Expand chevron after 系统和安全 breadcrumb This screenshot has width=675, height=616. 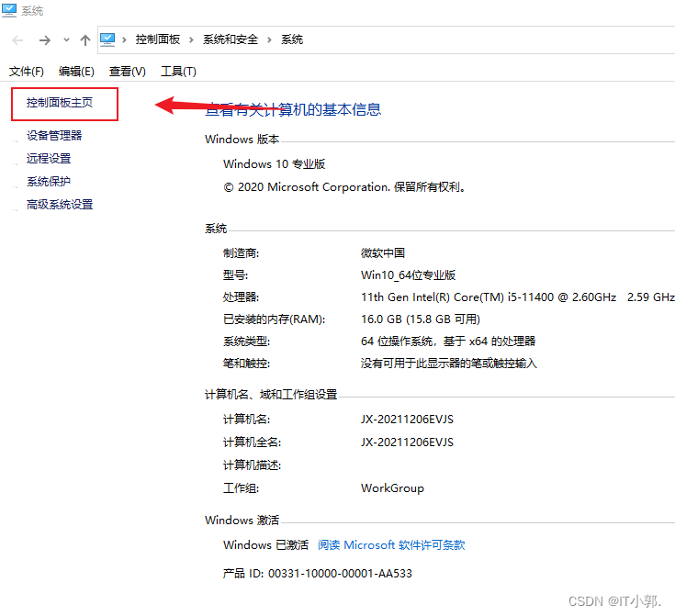[x=269, y=40]
